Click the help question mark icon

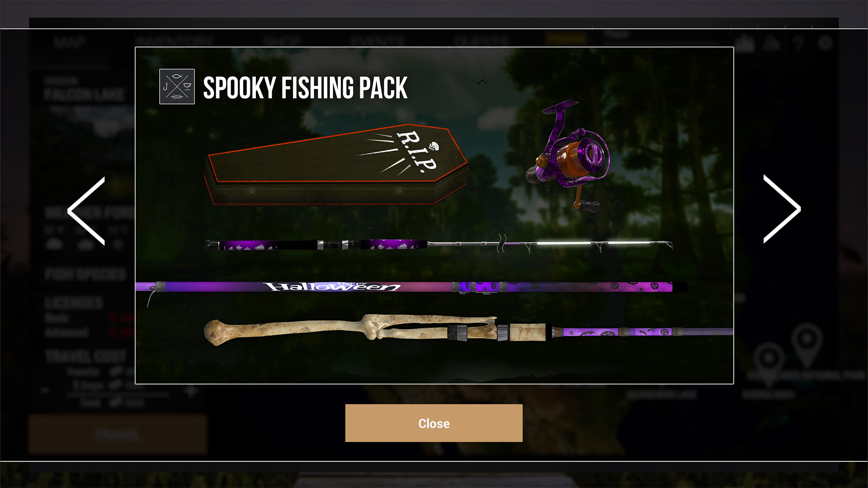pyautogui.click(x=798, y=43)
